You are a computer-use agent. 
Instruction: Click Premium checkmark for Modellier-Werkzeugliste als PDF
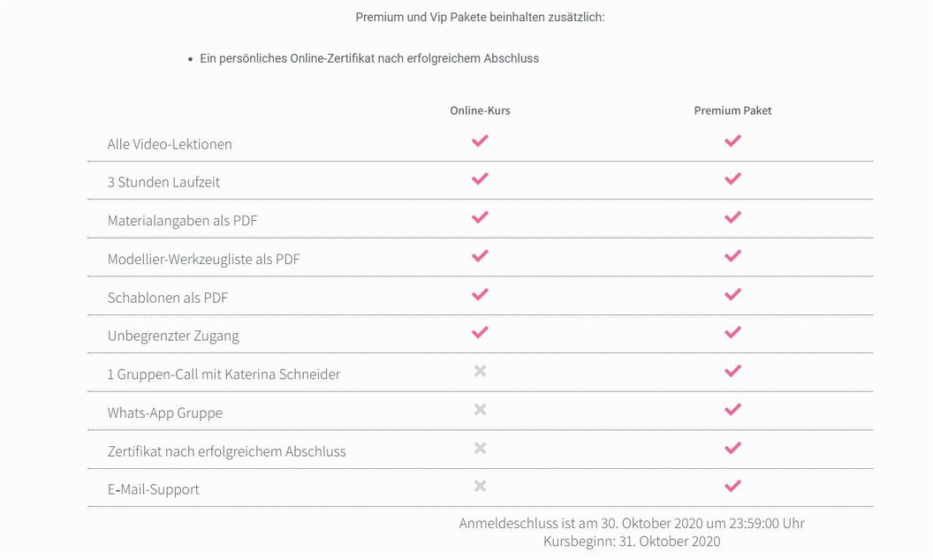tap(733, 255)
